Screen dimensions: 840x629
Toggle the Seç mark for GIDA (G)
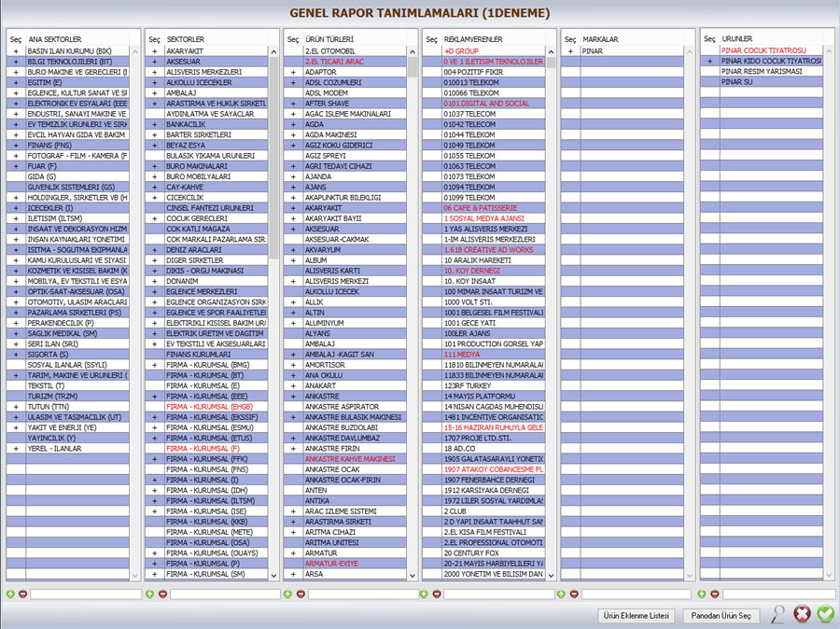[16, 175]
